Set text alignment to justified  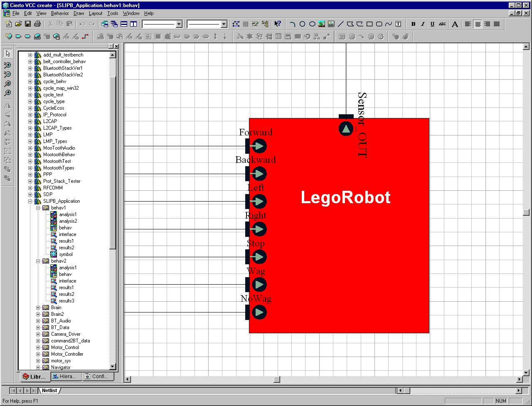tap(497, 24)
